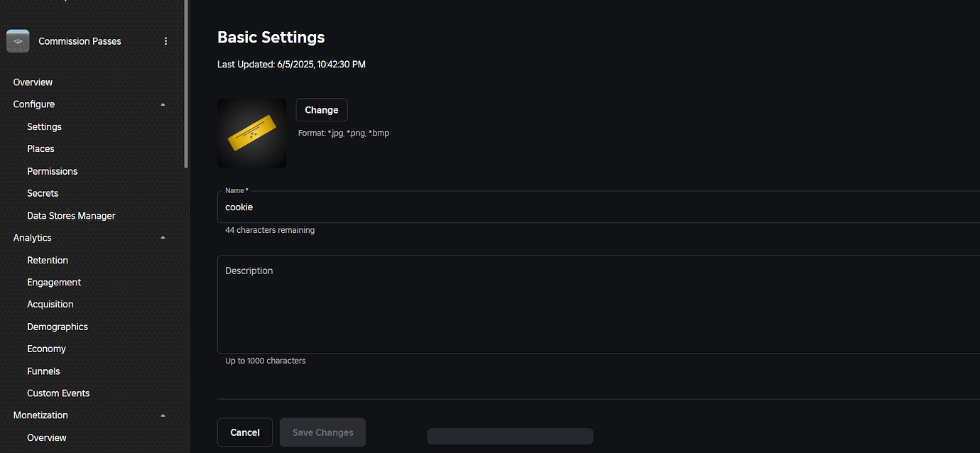Viewport: 980px width, 453px height.
Task: Collapse the Monetization section
Action: point(163,415)
